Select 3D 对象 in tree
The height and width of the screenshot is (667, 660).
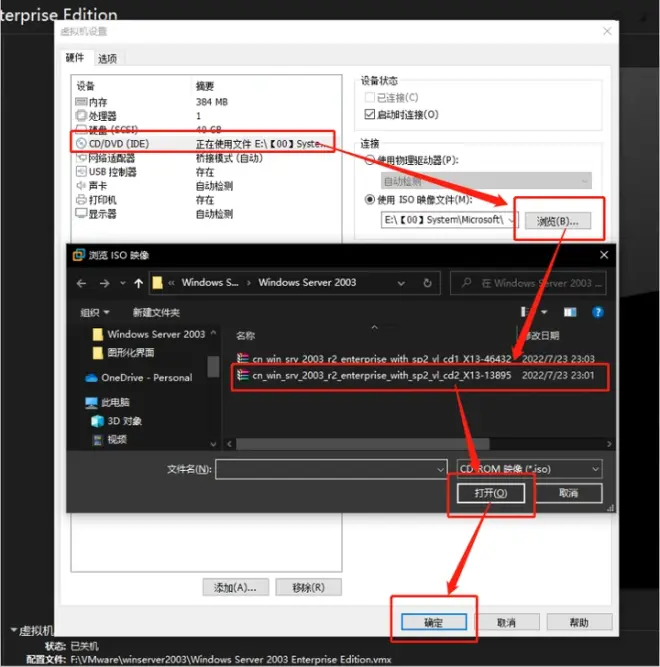pos(117,421)
